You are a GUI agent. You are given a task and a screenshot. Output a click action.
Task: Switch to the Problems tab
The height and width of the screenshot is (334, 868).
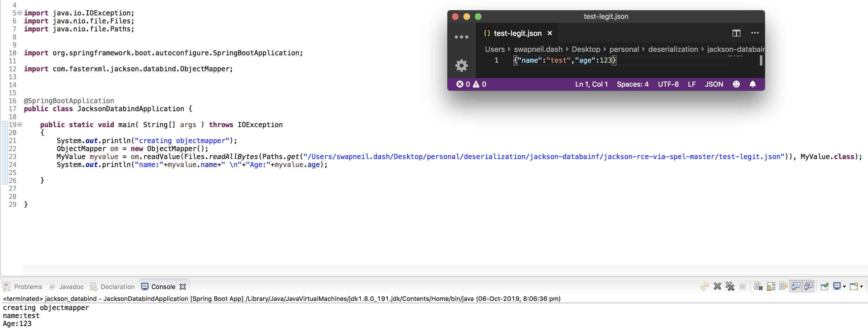[28, 286]
